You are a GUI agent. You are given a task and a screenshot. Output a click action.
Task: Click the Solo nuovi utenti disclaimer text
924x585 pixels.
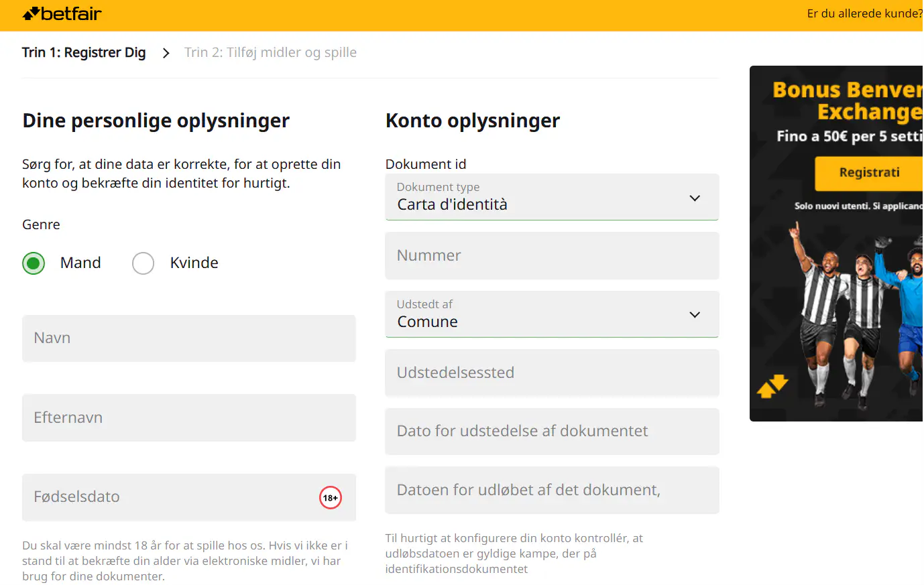click(859, 206)
